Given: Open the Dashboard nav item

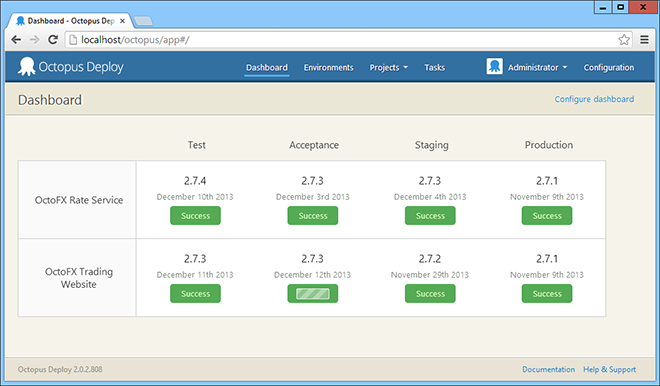Looking at the screenshot, I should 267,67.
